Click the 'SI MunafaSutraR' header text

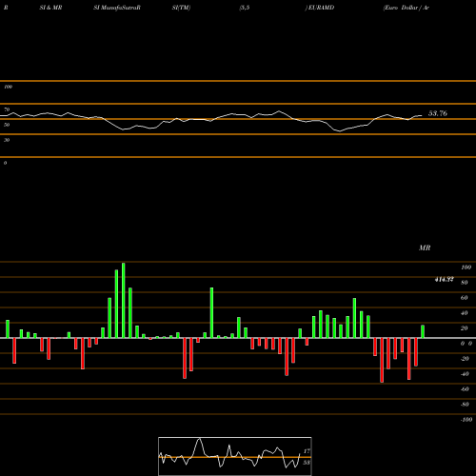[x=117, y=8]
